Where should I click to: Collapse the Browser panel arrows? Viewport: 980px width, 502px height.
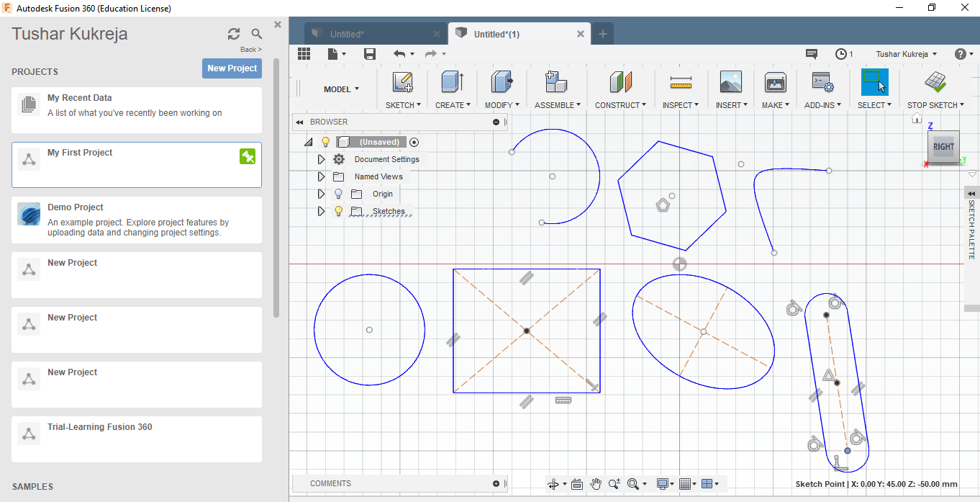click(x=299, y=122)
